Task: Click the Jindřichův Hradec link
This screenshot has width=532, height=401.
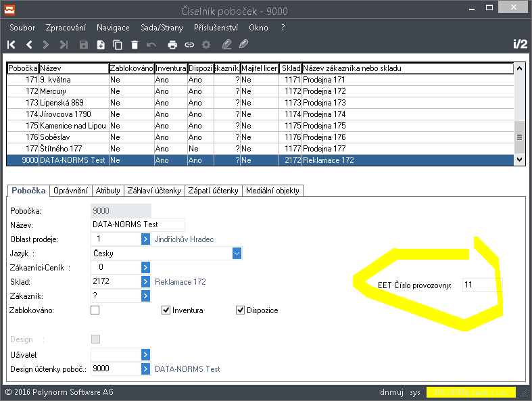Action: pyautogui.click(x=185, y=239)
